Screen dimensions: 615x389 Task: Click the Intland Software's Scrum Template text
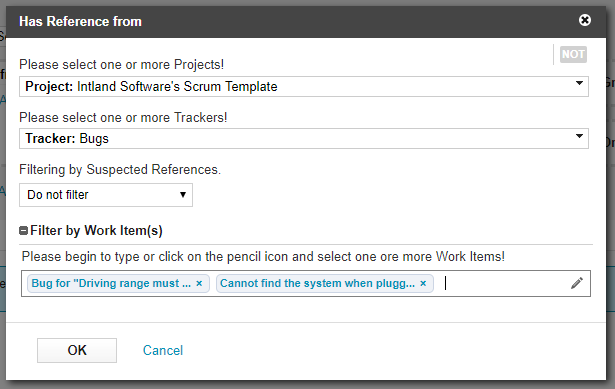[177, 86]
